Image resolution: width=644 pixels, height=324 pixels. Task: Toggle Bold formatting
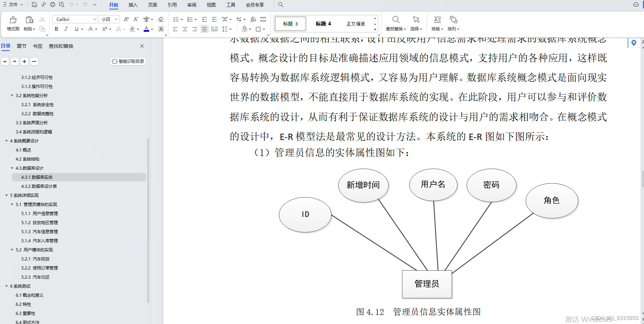(56, 29)
